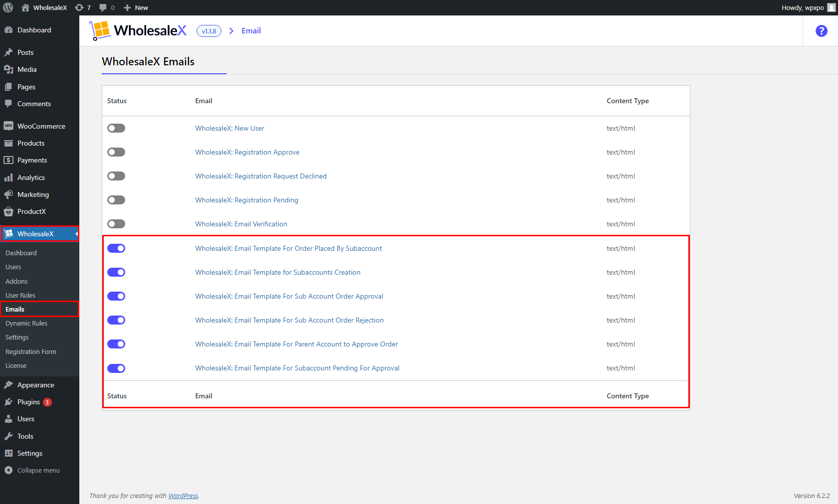Click the WholesaleX cart logo in header

pyautogui.click(x=100, y=30)
